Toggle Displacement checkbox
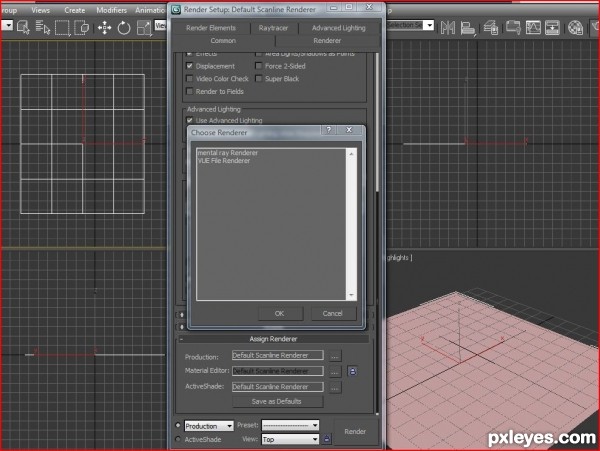 pyautogui.click(x=189, y=66)
